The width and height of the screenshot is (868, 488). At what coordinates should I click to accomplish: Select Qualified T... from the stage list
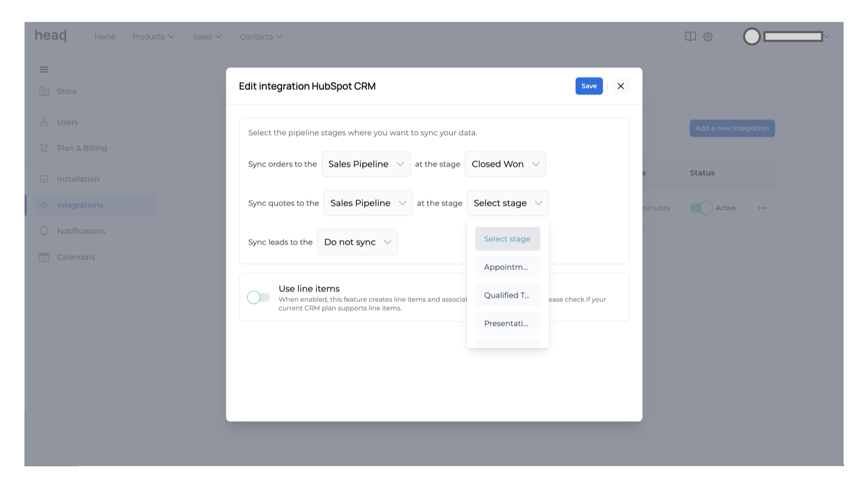(507, 295)
